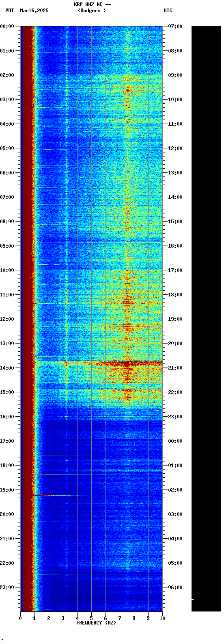
Task: Click the "(Rodgers )" station name
Action: [x=92, y=11]
